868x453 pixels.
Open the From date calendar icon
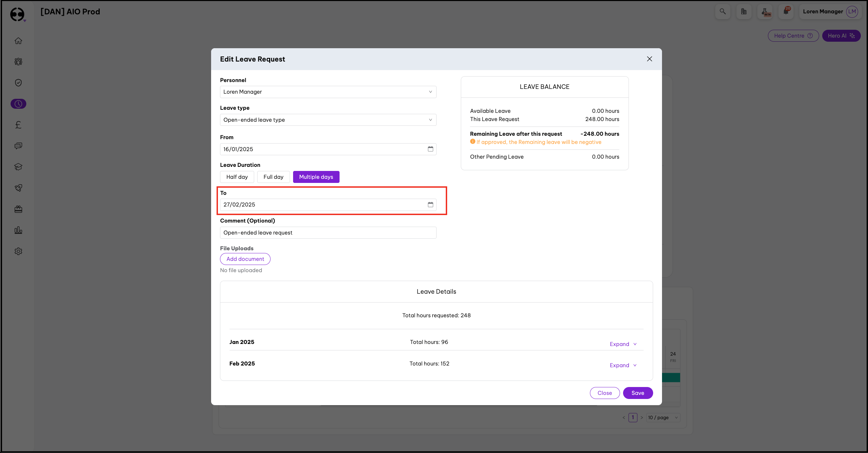point(430,149)
